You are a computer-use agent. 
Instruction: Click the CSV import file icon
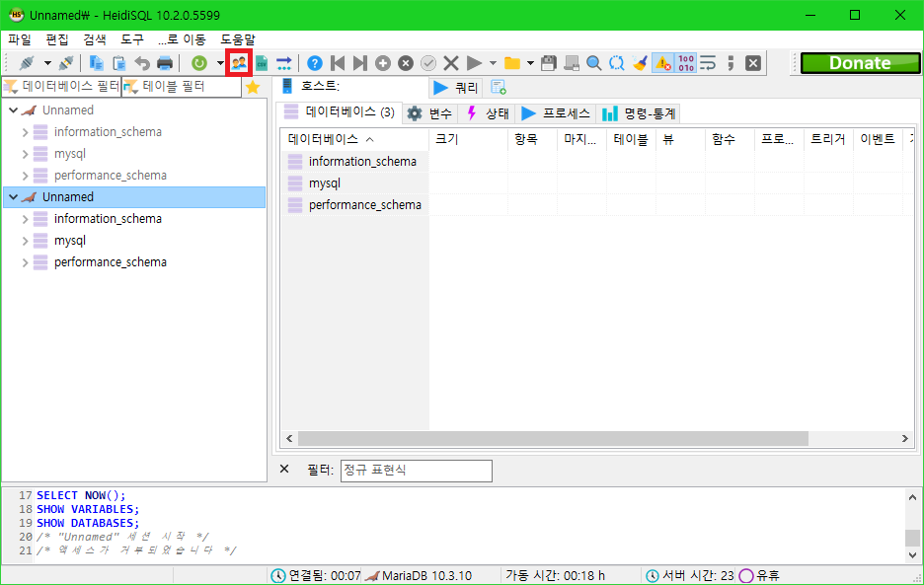pyautogui.click(x=261, y=63)
